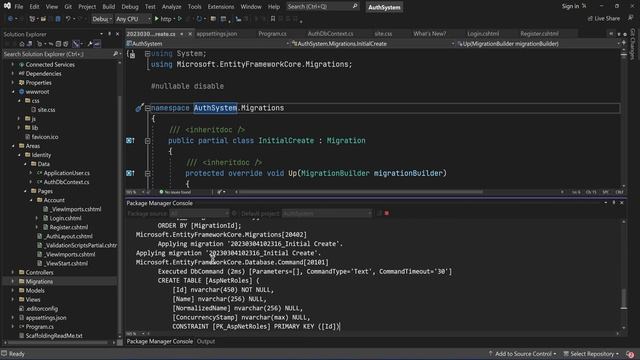
Task: Click the Package Manager Console vertical scrollbar thumb
Action: (x=624, y=299)
